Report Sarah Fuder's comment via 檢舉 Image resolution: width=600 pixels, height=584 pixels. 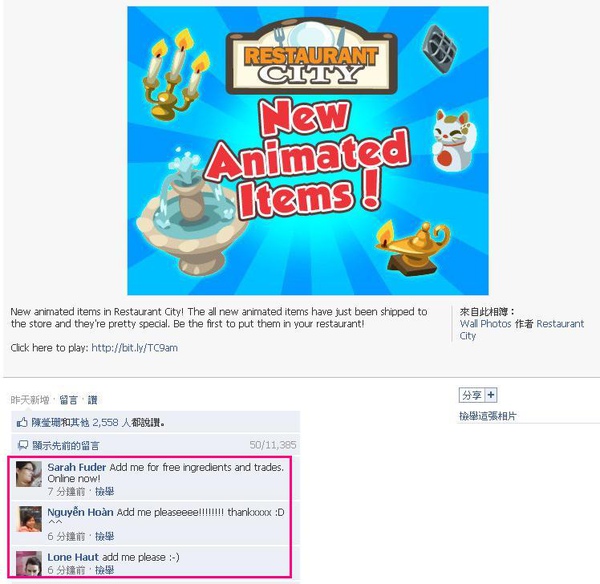pyautogui.click(x=104, y=491)
